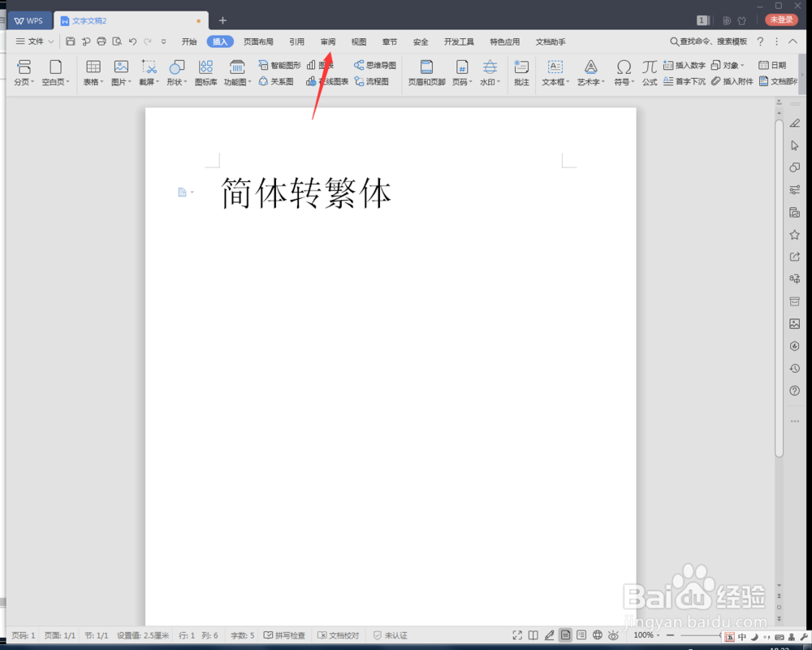The width and height of the screenshot is (812, 650).
Task: Expand the 水印 watermark dropdown
Action: pos(499,82)
